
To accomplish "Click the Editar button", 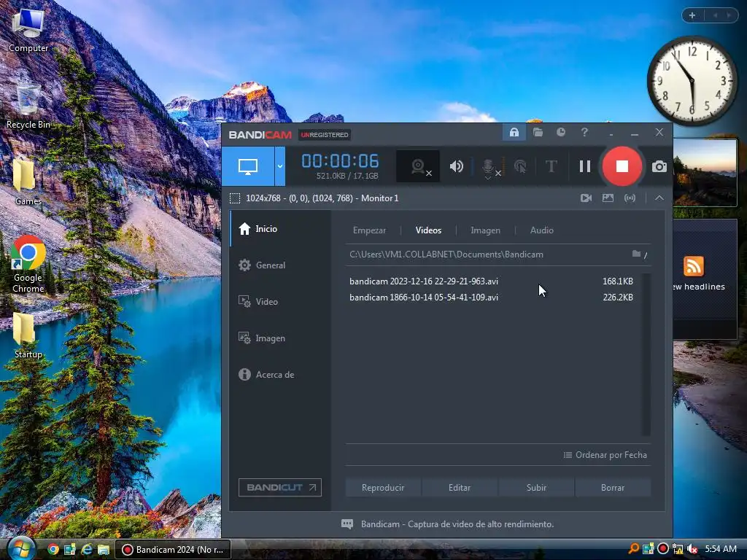I will pyautogui.click(x=460, y=488).
